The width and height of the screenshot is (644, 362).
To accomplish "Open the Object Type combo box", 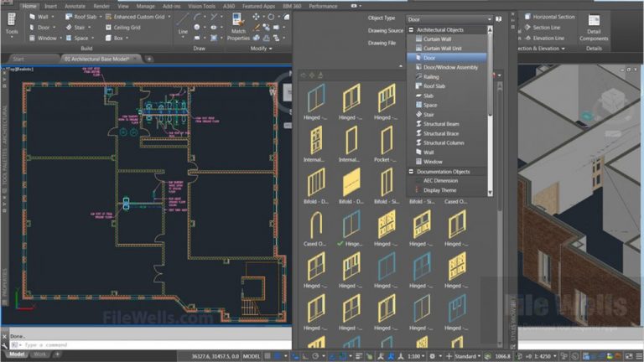I will (x=449, y=19).
